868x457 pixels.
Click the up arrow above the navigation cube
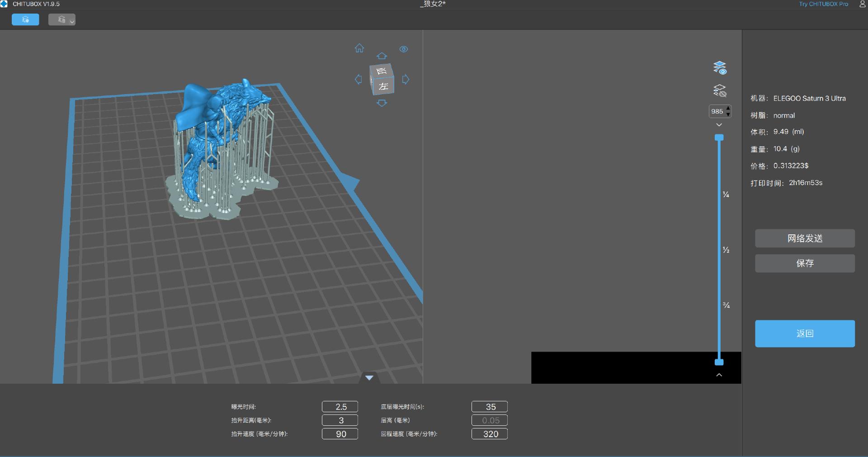(382, 56)
